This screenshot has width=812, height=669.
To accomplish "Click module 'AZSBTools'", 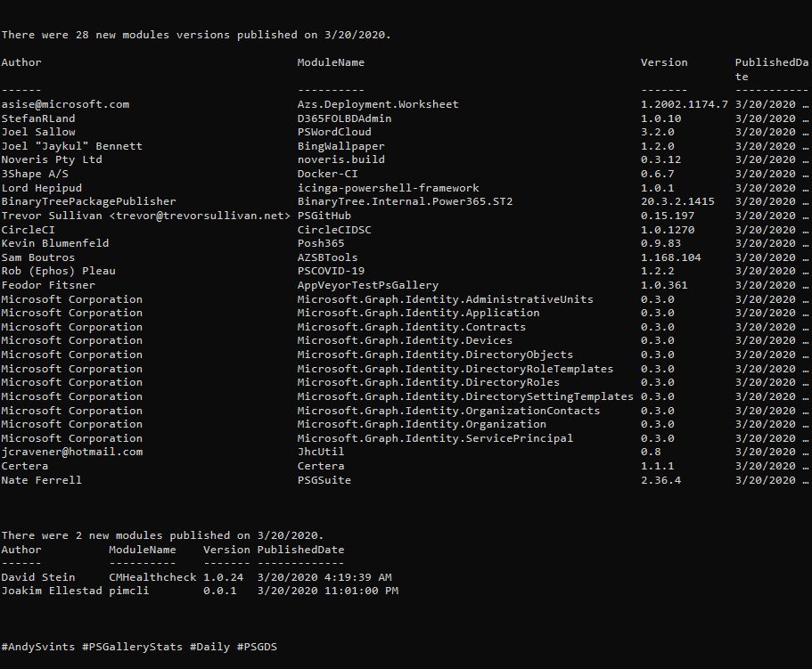I will pyautogui.click(x=327, y=257).
